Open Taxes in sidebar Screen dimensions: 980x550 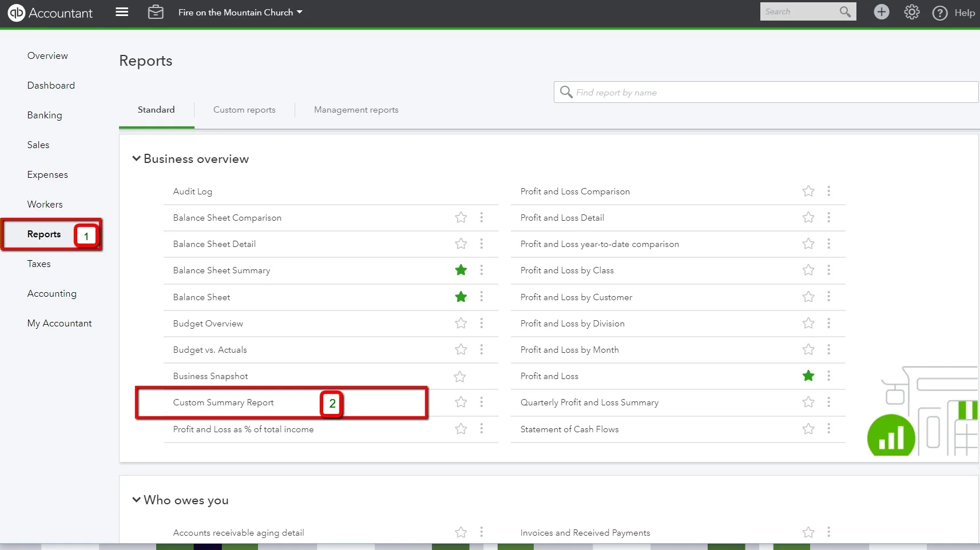point(39,264)
